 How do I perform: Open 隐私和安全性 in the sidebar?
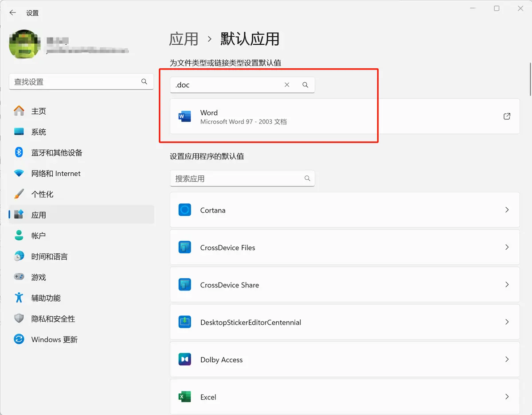pyautogui.click(x=82, y=319)
